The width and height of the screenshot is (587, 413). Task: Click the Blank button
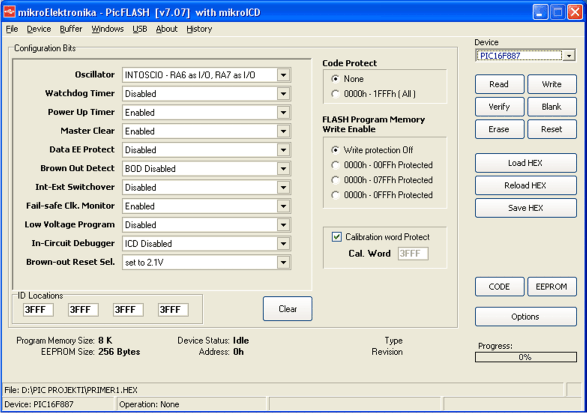click(552, 107)
